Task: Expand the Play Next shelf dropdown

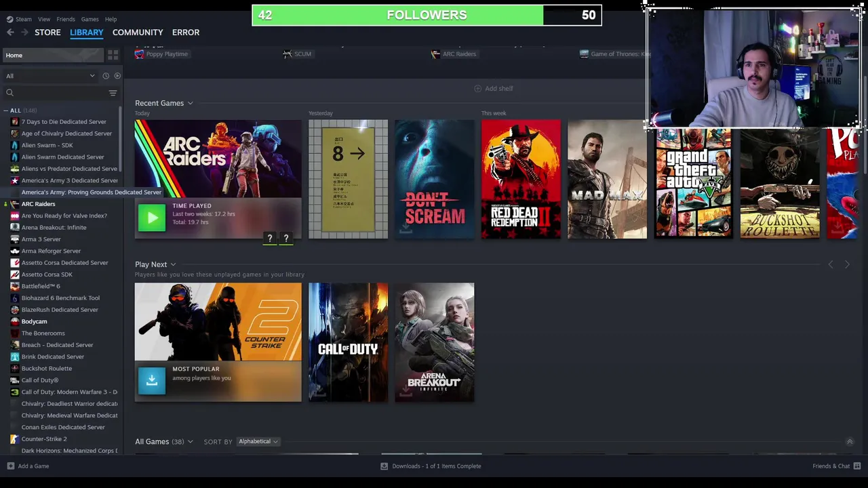Action: [173, 264]
